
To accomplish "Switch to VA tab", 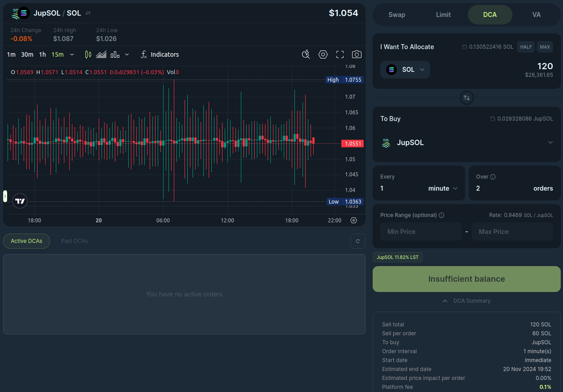I will 537,15.
